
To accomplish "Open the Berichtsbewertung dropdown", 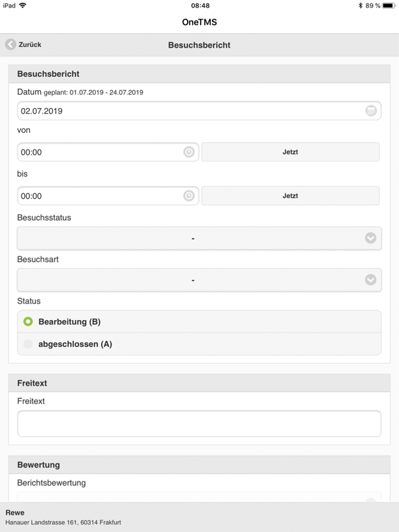I will point(199,497).
